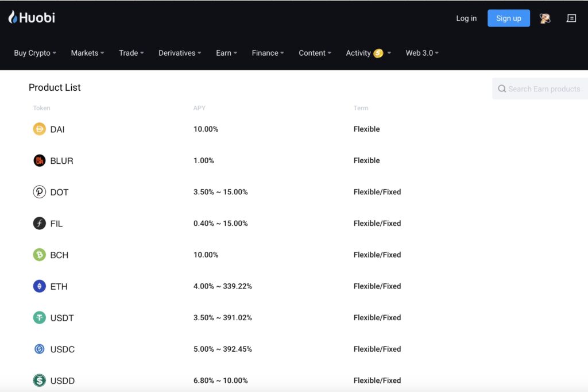Image resolution: width=588 pixels, height=392 pixels.
Task: Click Flexible/Fixed term in ETH row
Action: point(377,286)
